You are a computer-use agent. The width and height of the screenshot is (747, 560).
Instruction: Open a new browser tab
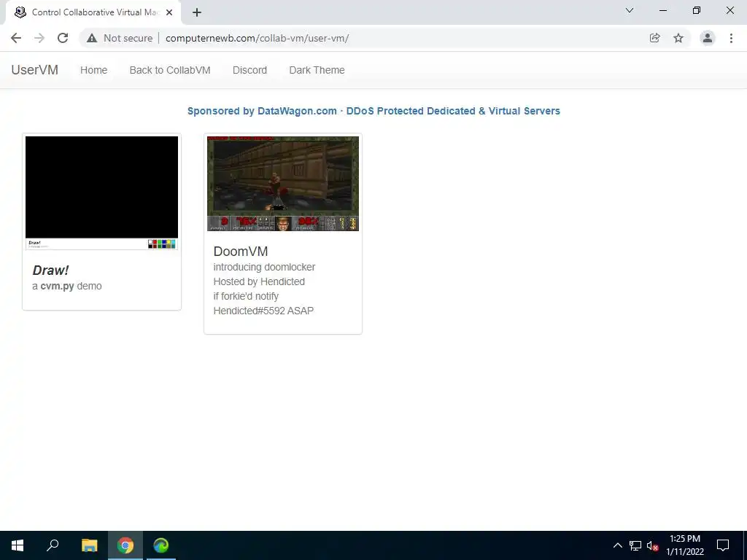(197, 12)
